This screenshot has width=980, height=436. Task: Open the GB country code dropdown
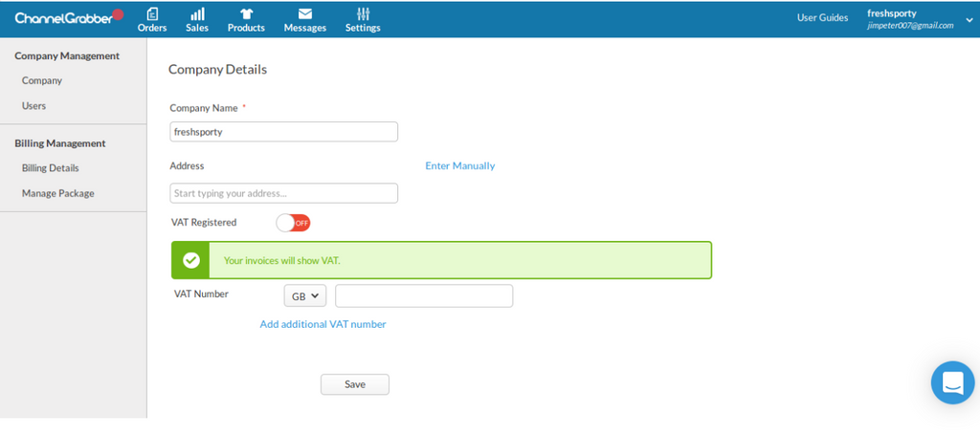[x=305, y=296]
